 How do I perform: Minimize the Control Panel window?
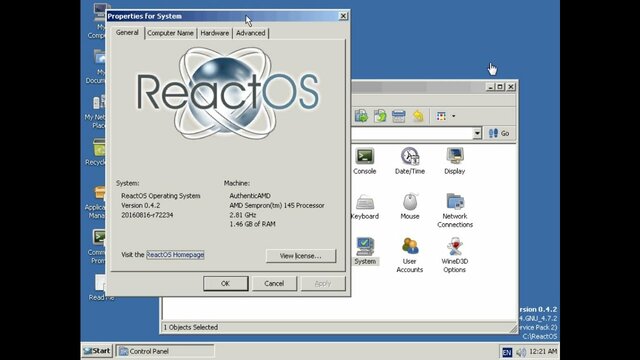coord(491,87)
